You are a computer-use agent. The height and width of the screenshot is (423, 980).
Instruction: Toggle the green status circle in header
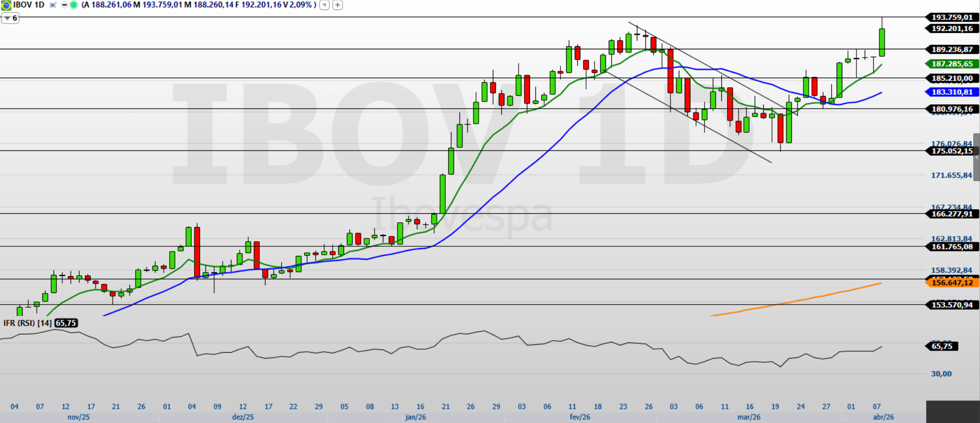coord(73,5)
